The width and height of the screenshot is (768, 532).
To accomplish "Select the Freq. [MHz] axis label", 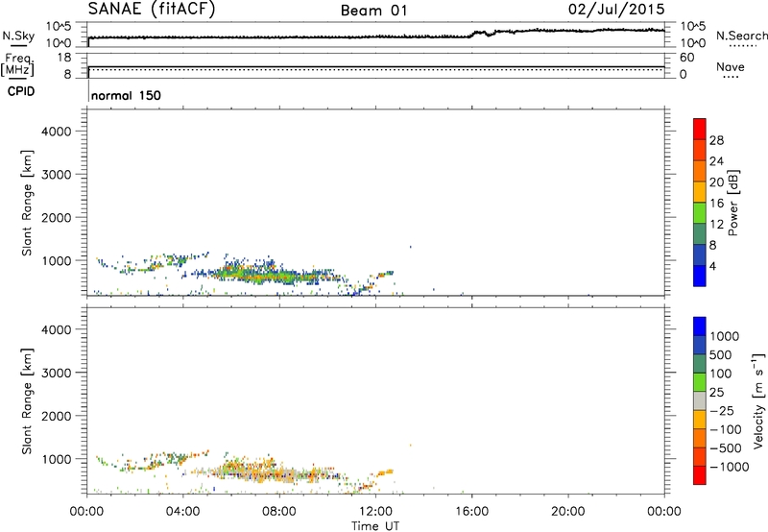I will coord(17,65).
